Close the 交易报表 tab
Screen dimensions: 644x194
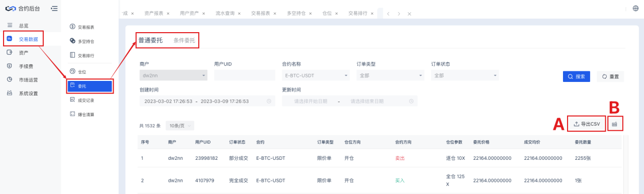pos(275,14)
